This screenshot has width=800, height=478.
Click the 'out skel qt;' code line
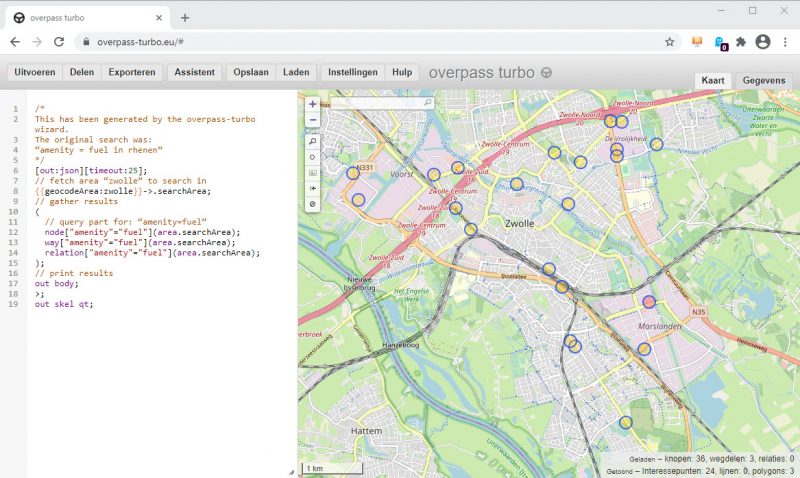click(x=64, y=304)
